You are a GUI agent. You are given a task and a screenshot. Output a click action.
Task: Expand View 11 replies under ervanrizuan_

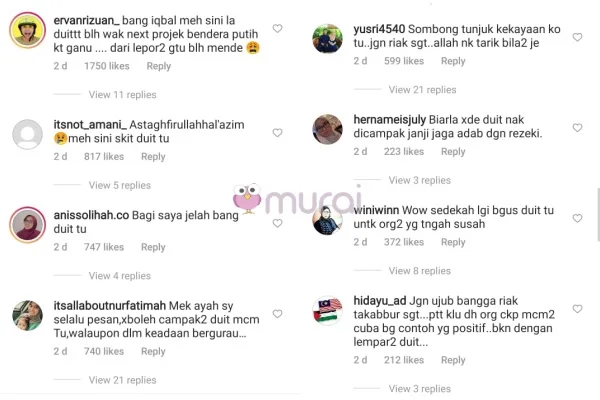point(122,95)
